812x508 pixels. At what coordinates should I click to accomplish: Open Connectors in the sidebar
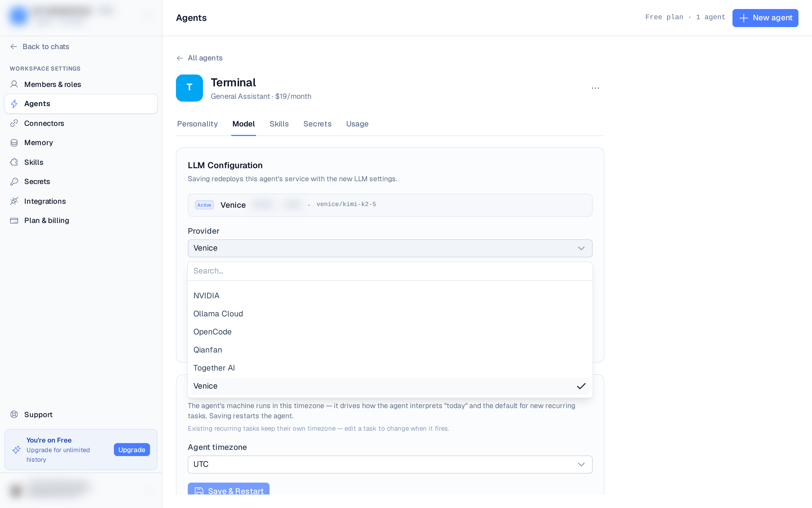[x=81, y=123]
